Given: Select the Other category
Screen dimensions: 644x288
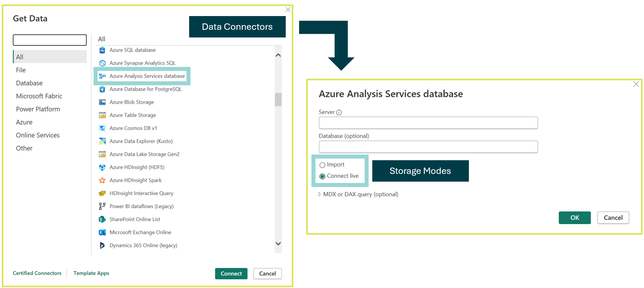Looking at the screenshot, I should click(x=50, y=148).
